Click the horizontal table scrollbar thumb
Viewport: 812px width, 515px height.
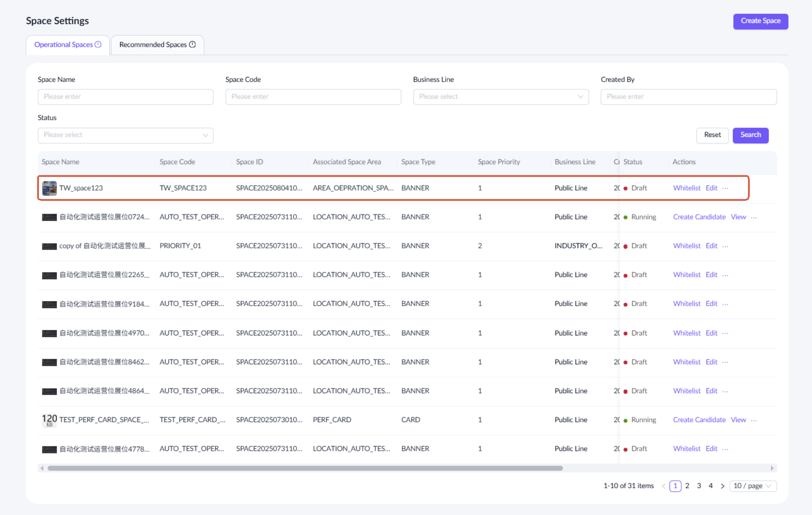[305, 468]
